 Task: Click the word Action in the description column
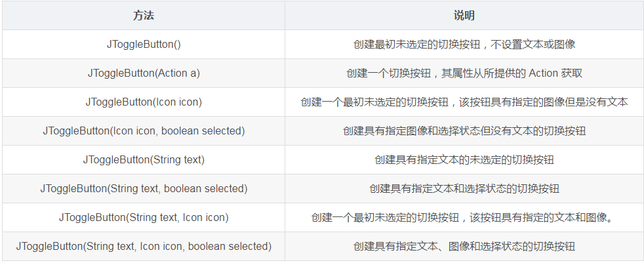click(x=544, y=73)
